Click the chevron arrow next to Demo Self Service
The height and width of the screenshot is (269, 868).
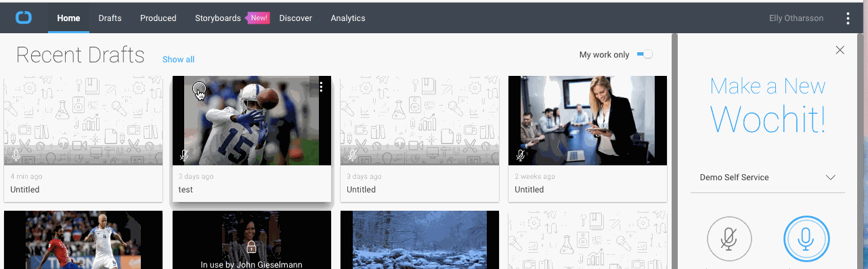(831, 178)
